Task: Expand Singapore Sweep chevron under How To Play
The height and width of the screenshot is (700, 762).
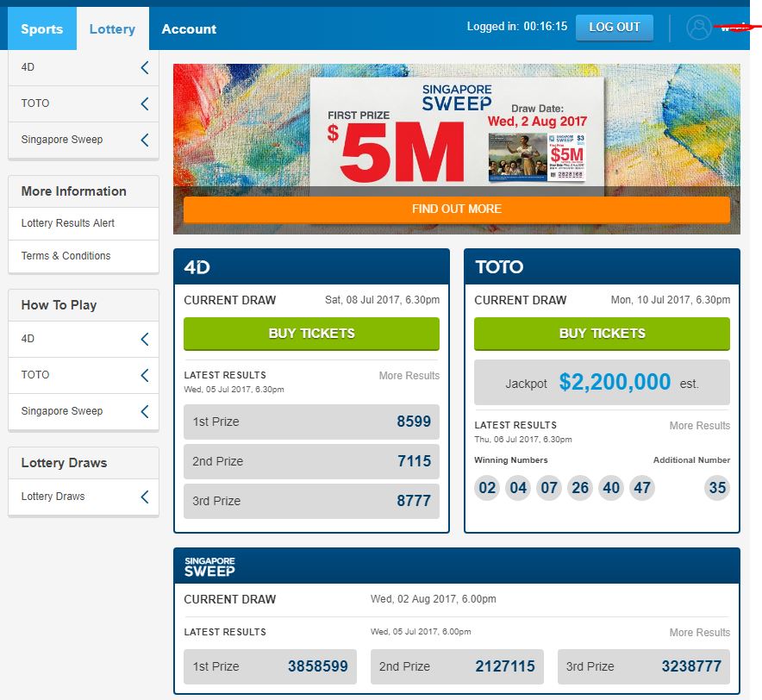Action: pyautogui.click(x=145, y=411)
